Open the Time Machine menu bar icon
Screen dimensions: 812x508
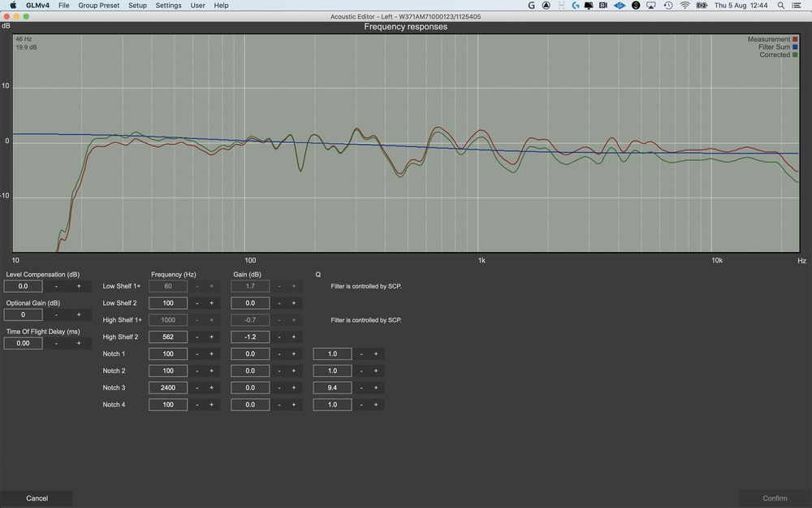click(x=668, y=5)
